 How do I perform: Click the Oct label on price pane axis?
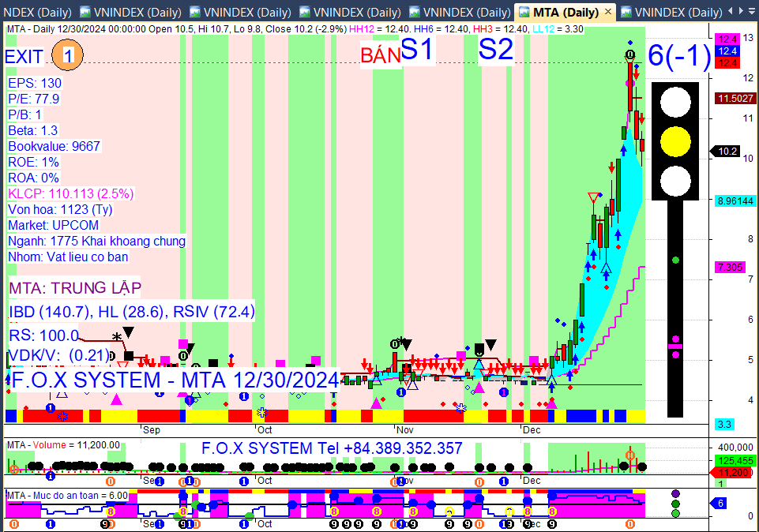click(x=265, y=430)
